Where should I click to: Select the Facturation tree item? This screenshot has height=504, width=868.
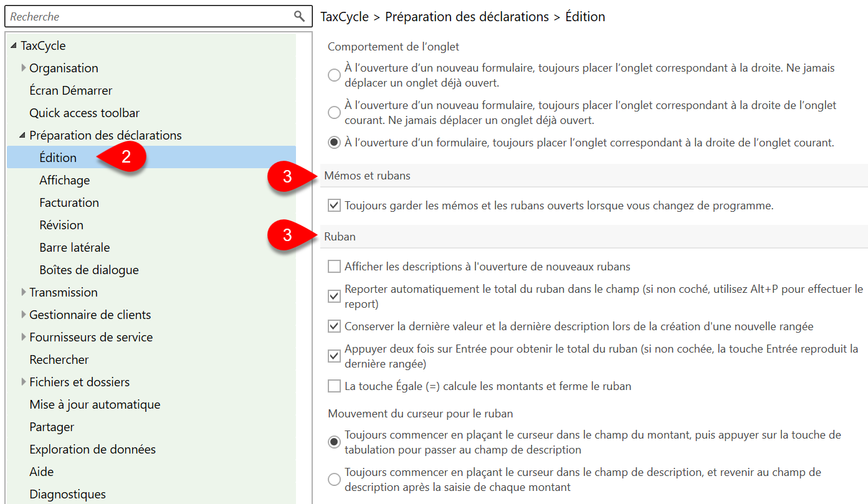pos(69,202)
